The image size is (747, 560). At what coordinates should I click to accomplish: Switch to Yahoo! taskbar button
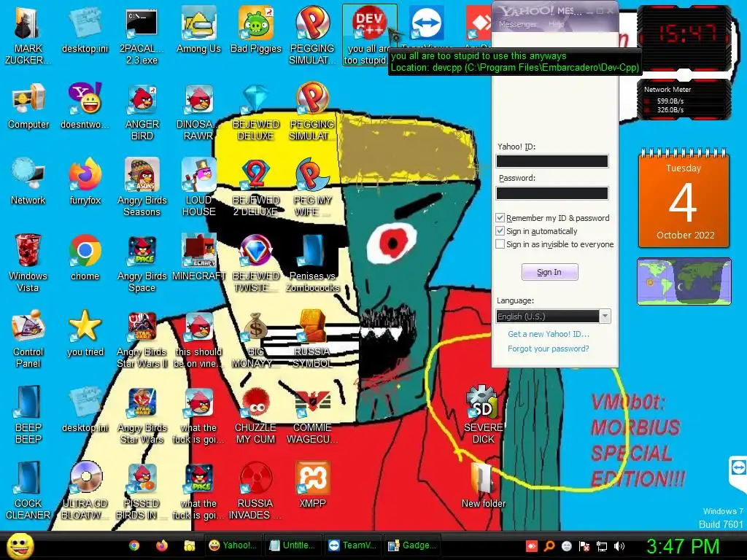(x=233, y=545)
